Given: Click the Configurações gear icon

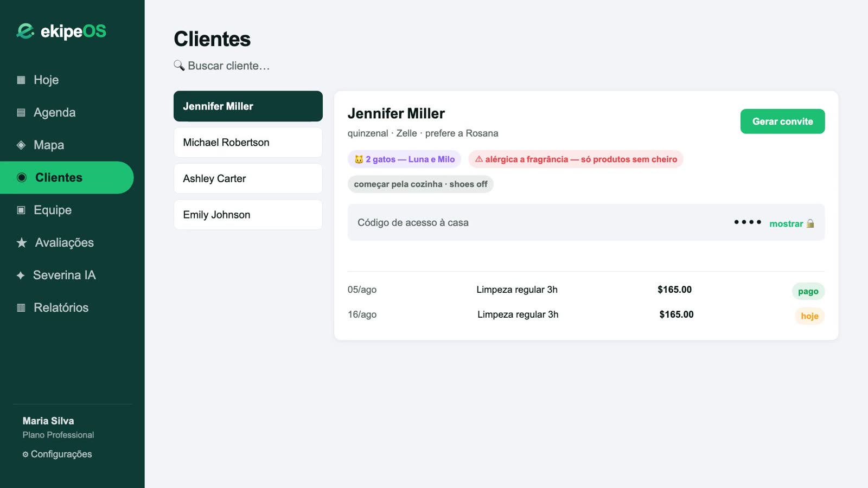Looking at the screenshot, I should click(x=25, y=454).
